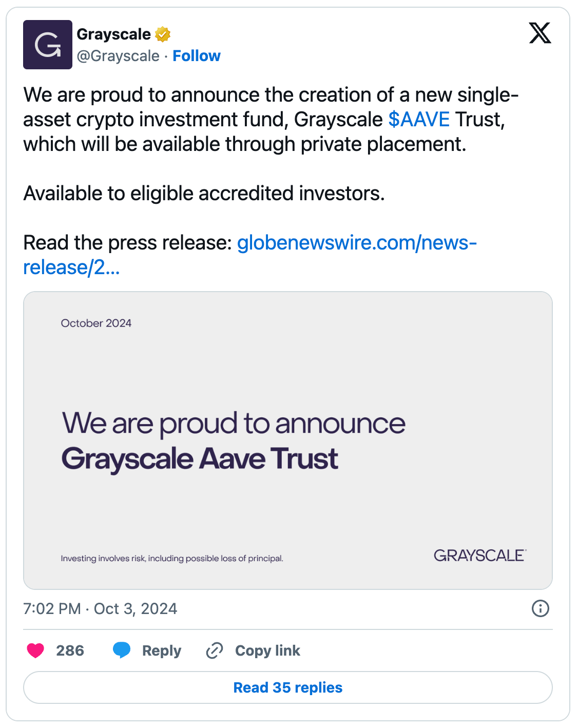Image resolution: width=578 pixels, height=728 pixels.
Task: Click the Grayscale display name
Action: (113, 34)
